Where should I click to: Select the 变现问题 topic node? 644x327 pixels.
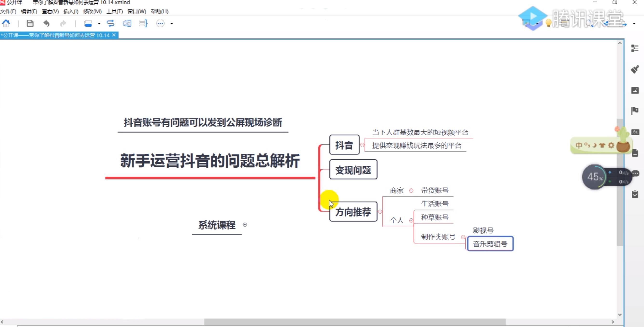[353, 170]
